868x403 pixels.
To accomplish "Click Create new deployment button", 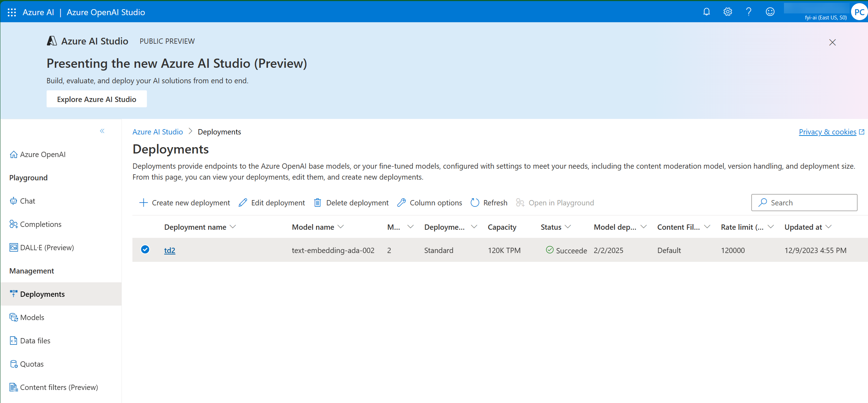I will pos(185,203).
